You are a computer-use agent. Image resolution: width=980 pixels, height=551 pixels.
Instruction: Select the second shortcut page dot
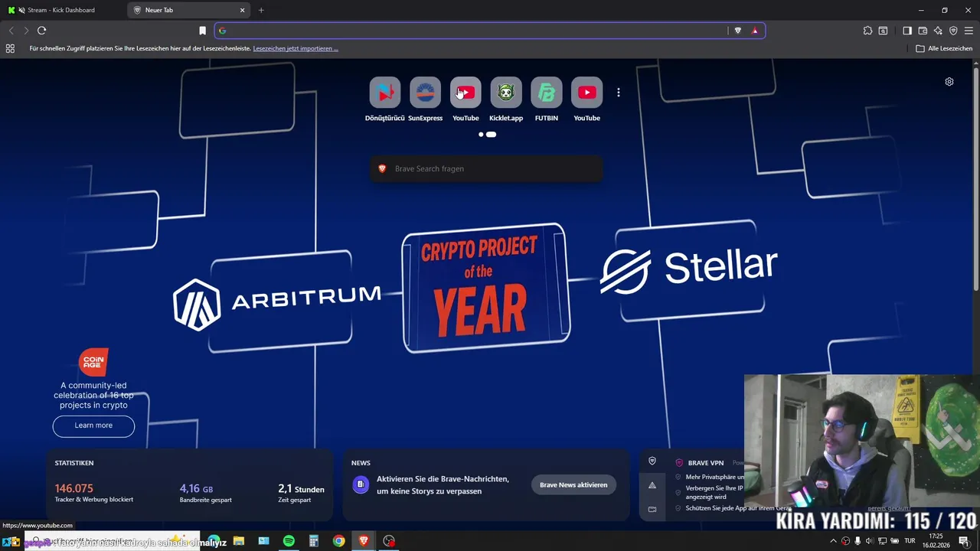491,134
